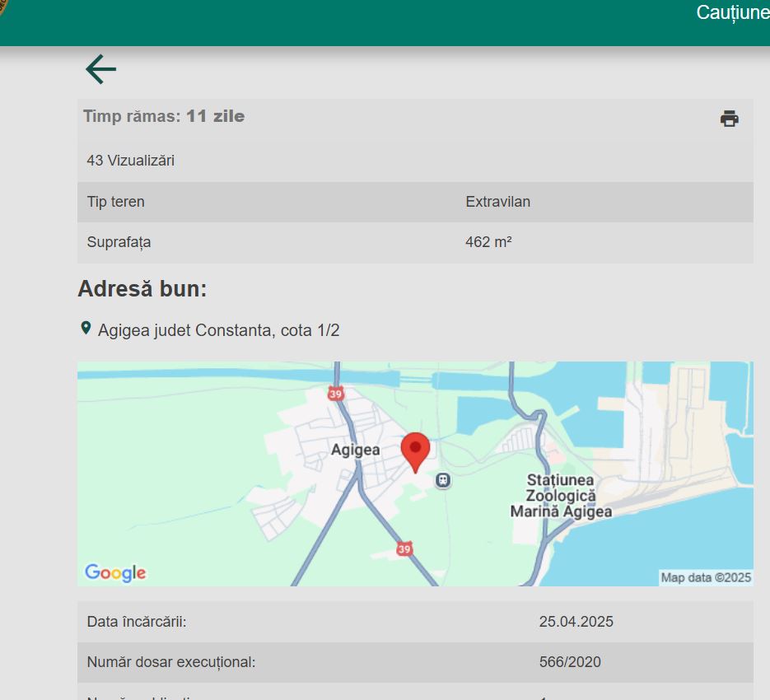Click the Tip teren label
The height and width of the screenshot is (700, 770).
(x=116, y=202)
